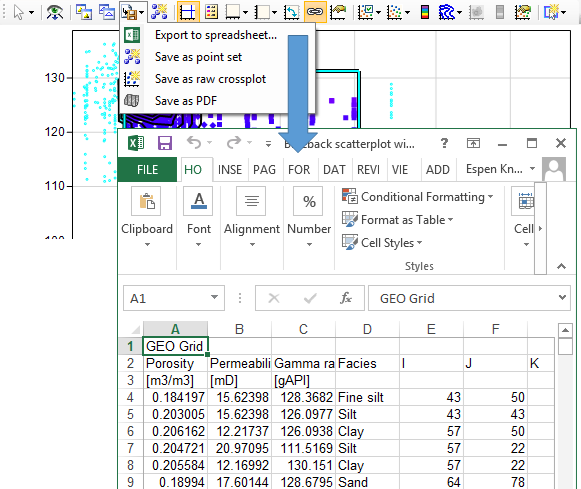Viewport: 581px width, 489px height.
Task: Click the spreadsheet vertical scrollbar up arrow
Action: pos(565,330)
